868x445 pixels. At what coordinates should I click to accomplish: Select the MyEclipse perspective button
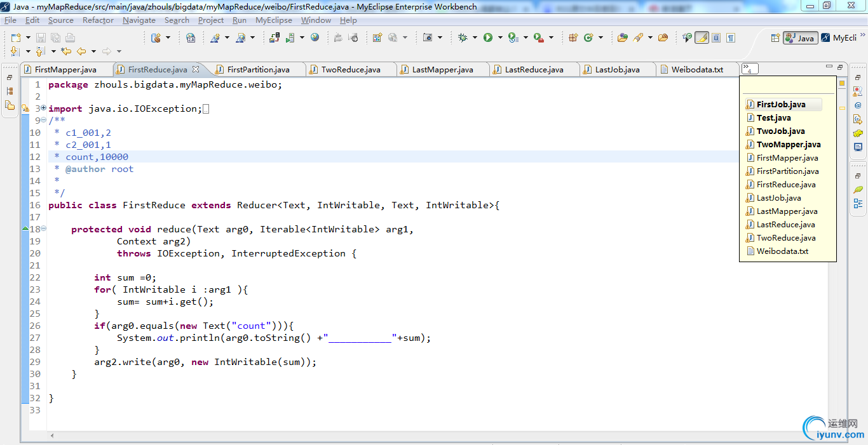pos(839,37)
